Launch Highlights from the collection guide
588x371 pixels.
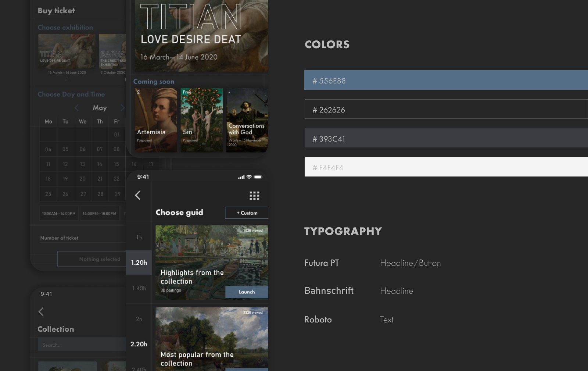point(247,292)
